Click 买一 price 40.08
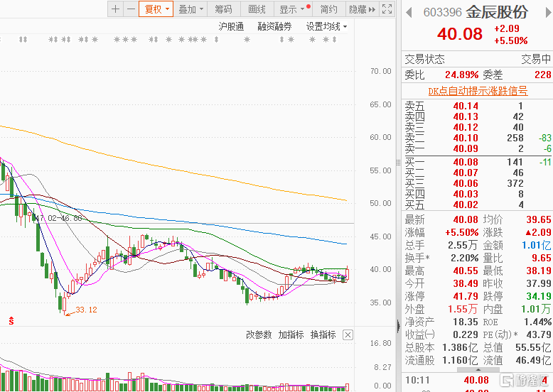This screenshot has height=392, width=553. pyautogui.click(x=466, y=162)
